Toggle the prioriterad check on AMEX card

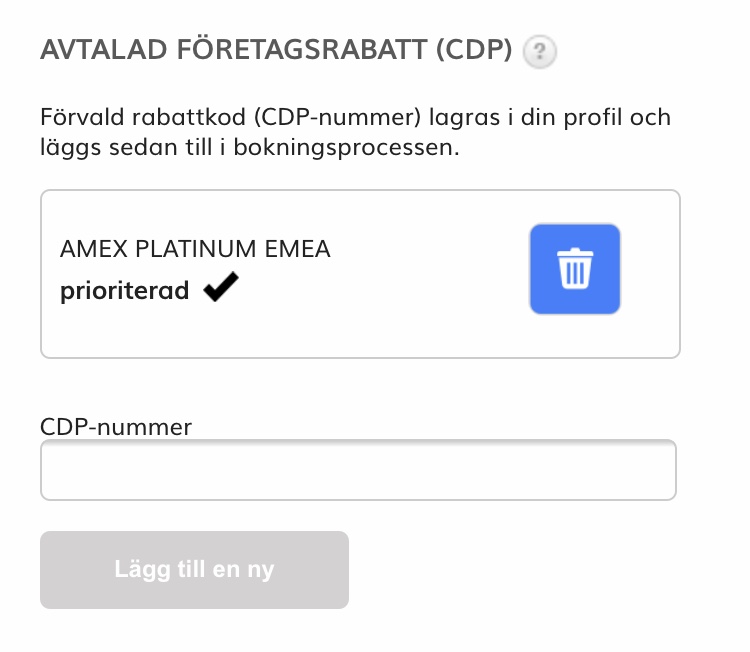[220, 290]
